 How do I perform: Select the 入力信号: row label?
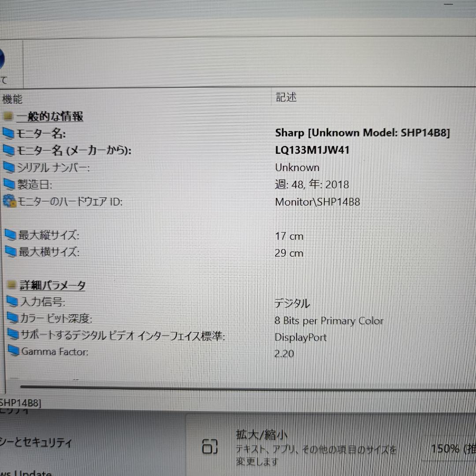pos(43,301)
